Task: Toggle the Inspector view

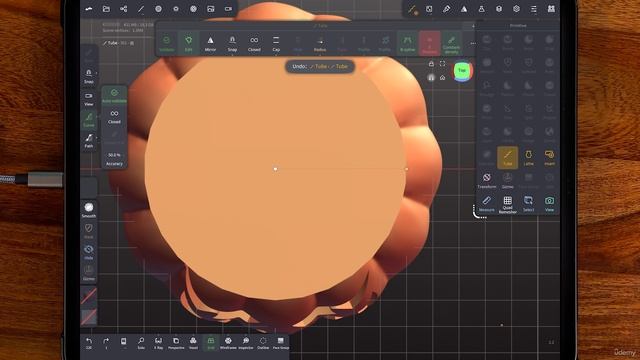Action: click(246, 343)
